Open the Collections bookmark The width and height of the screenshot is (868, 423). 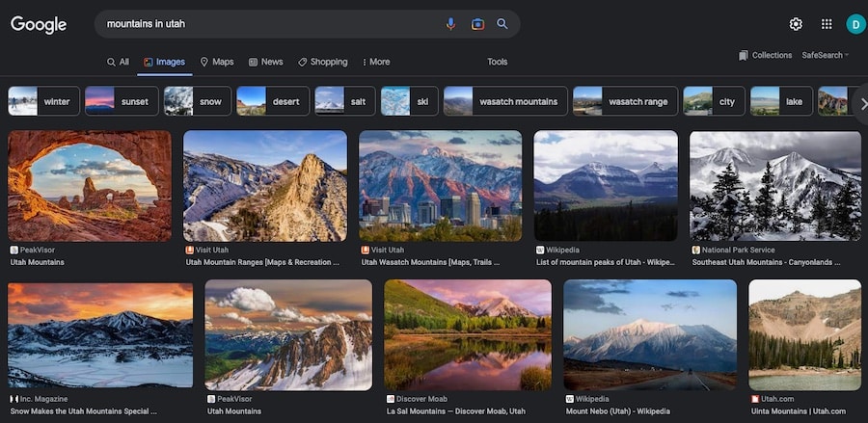click(765, 56)
